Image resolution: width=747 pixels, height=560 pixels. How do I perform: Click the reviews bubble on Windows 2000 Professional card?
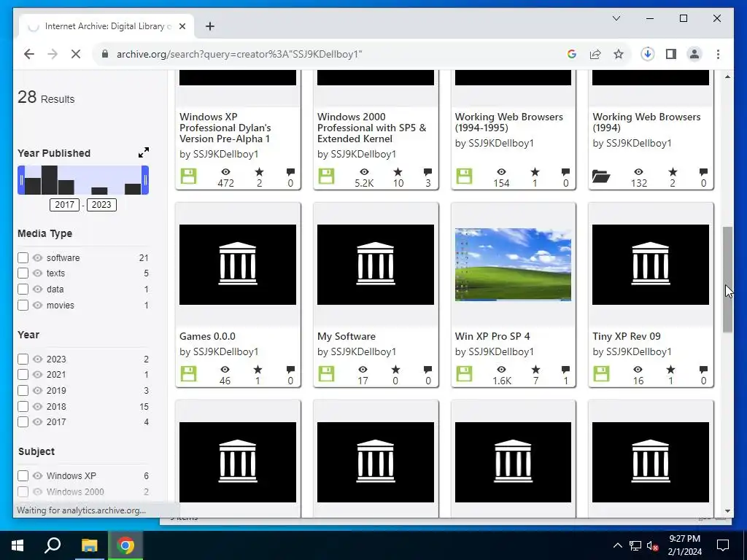pyautogui.click(x=427, y=172)
